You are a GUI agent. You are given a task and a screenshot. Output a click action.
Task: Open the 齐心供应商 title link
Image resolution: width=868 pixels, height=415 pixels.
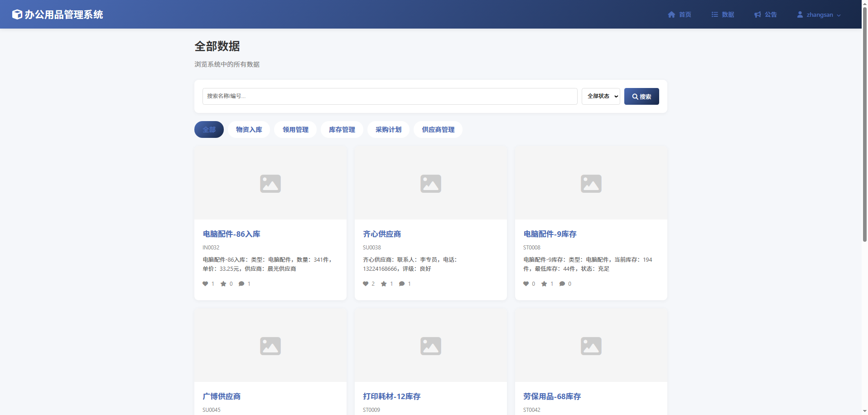(382, 234)
